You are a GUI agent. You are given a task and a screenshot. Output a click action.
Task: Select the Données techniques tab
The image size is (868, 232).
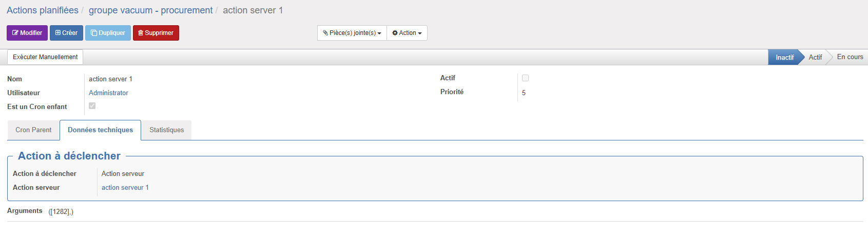tap(100, 130)
